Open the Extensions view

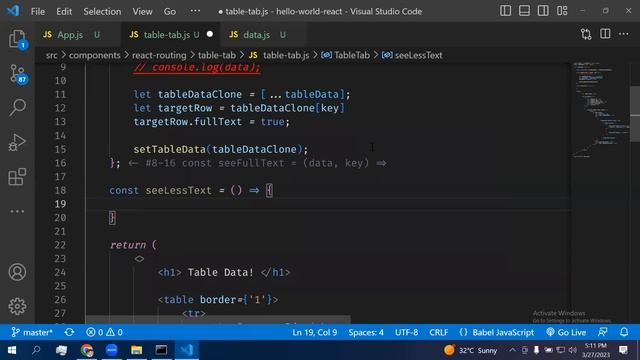17,177
